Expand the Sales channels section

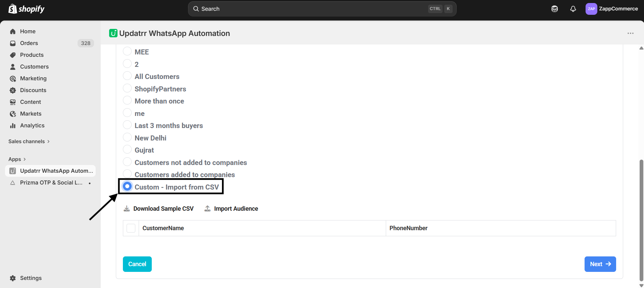click(29, 141)
